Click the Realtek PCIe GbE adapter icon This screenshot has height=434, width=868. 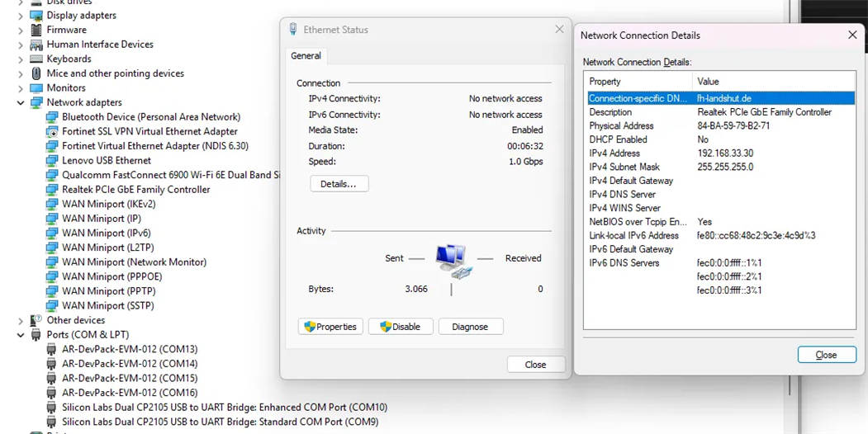tap(52, 190)
